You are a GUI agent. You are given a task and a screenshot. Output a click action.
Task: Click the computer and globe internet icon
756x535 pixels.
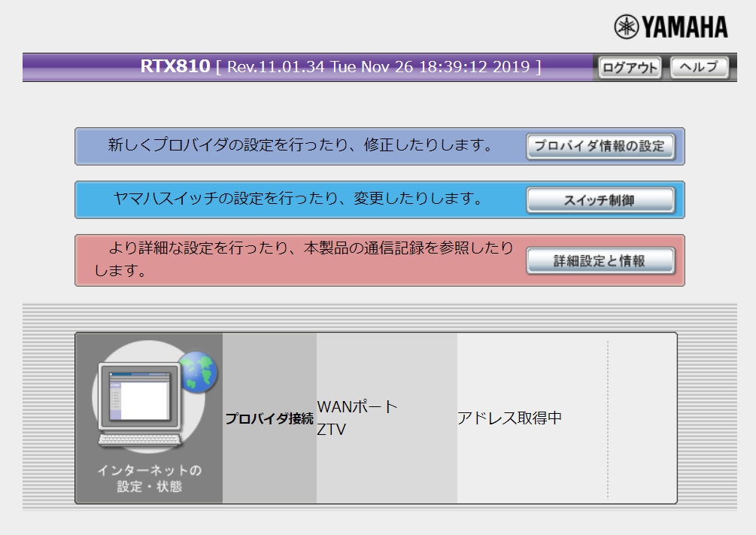tap(154, 397)
